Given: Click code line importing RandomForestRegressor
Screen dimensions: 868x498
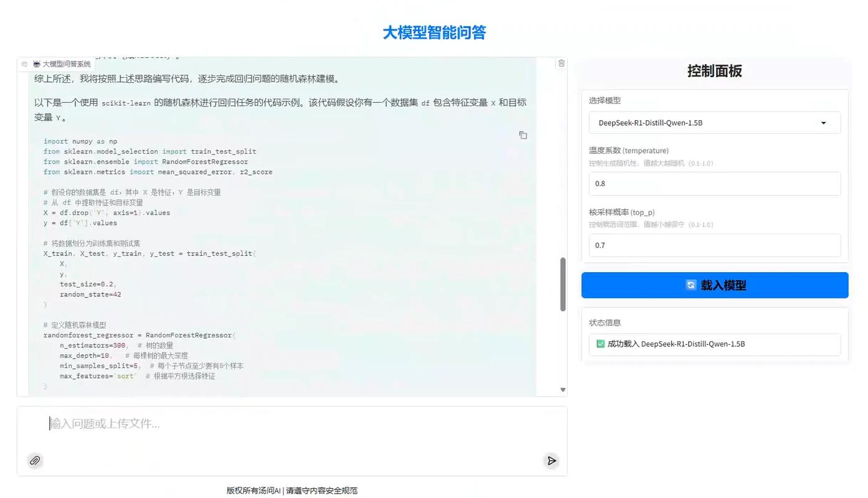Looking at the screenshot, I should click(146, 162).
